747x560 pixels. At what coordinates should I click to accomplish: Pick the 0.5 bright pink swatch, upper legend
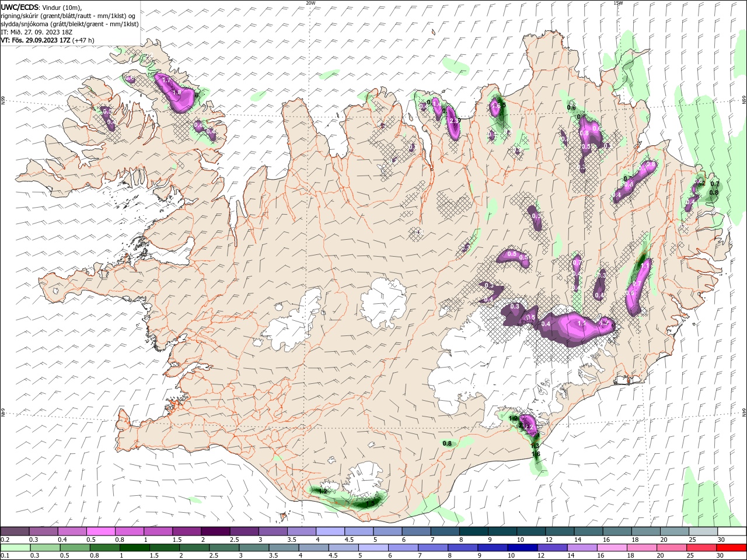point(101,531)
